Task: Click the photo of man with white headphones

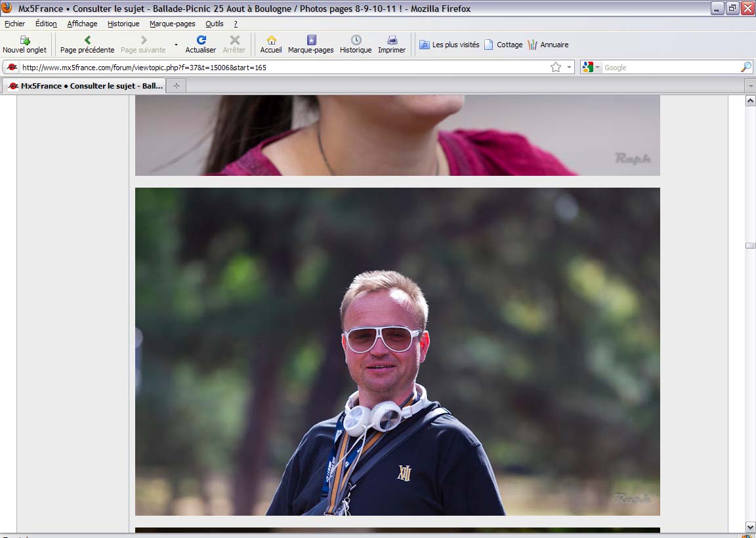Action: 397,352
